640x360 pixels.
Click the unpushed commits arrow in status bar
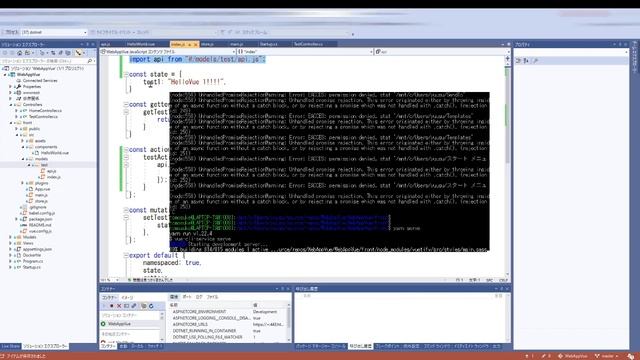click(529, 356)
